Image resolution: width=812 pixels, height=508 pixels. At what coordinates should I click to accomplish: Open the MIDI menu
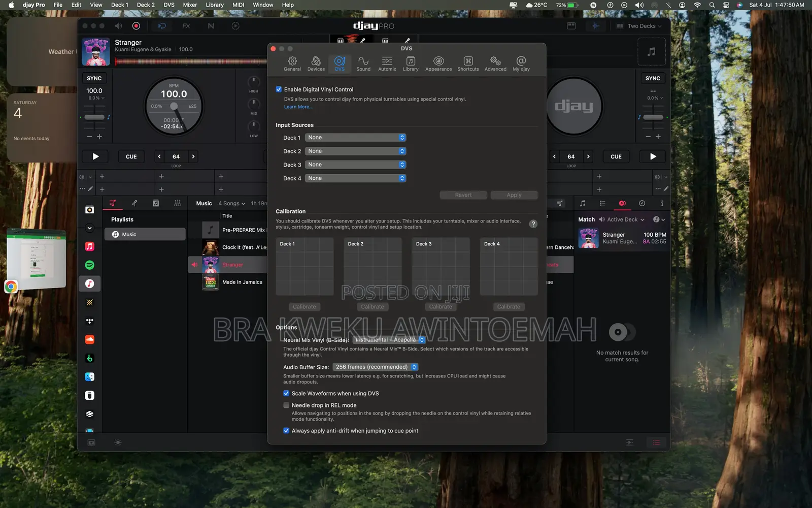click(238, 5)
